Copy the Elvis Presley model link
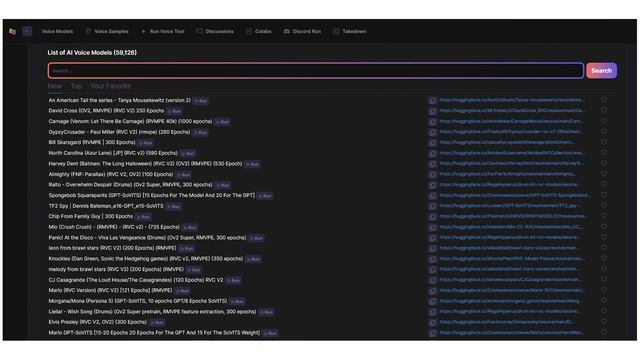The width and height of the screenshot is (640, 360). pos(433,322)
